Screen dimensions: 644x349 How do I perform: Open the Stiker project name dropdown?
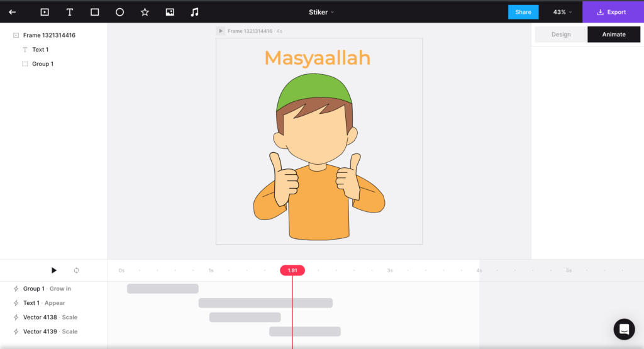click(x=321, y=12)
